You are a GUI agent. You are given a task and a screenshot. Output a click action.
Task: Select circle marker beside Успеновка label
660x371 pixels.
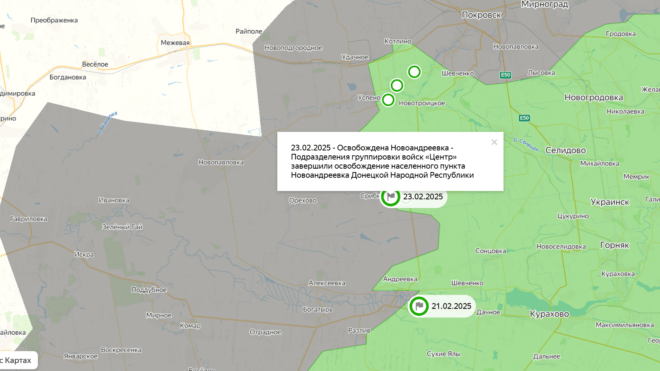coord(388,100)
